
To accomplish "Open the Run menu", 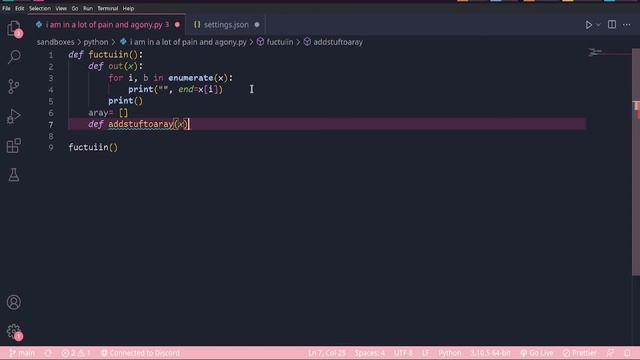I will click(x=88, y=8).
